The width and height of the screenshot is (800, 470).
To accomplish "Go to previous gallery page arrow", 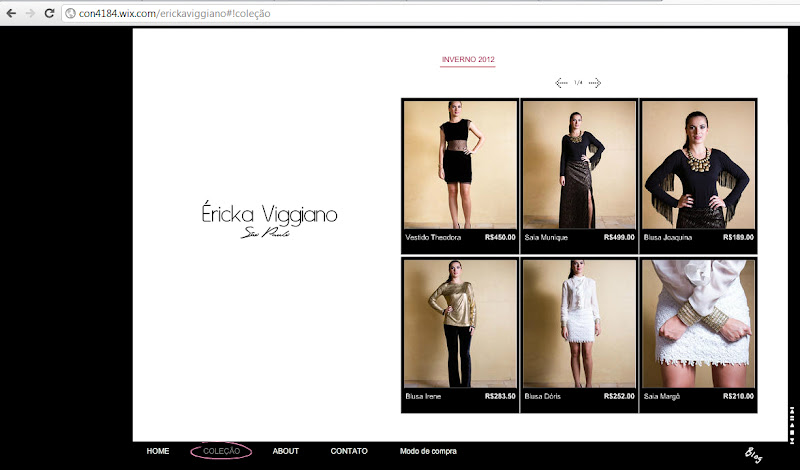I will coord(562,83).
